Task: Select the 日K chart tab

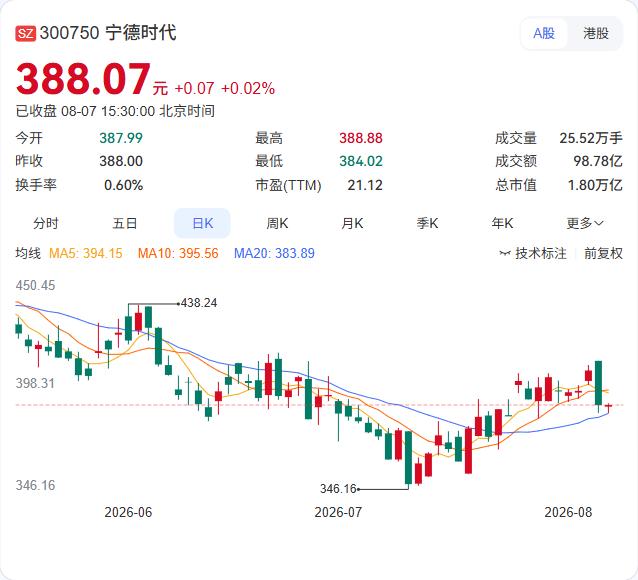Action: (x=202, y=223)
